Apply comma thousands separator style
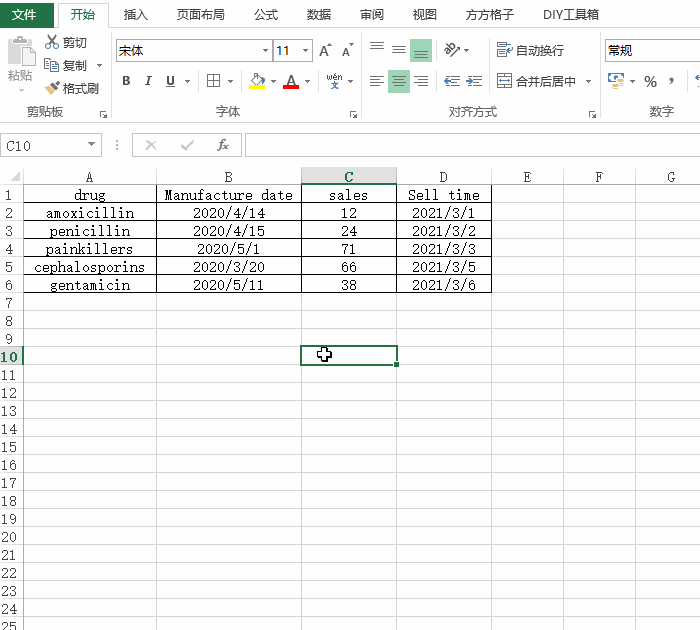This screenshot has height=630, width=700. pos(671,81)
